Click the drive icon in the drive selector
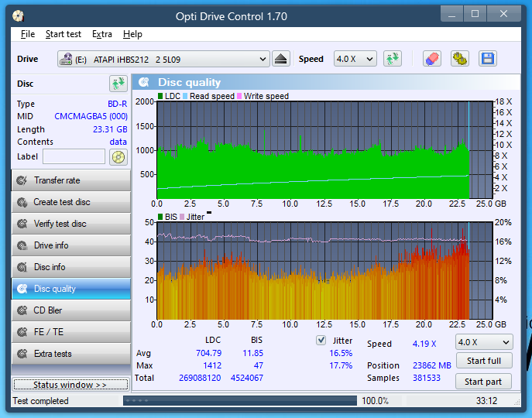This screenshot has width=532, height=418. pyautogui.click(x=66, y=59)
